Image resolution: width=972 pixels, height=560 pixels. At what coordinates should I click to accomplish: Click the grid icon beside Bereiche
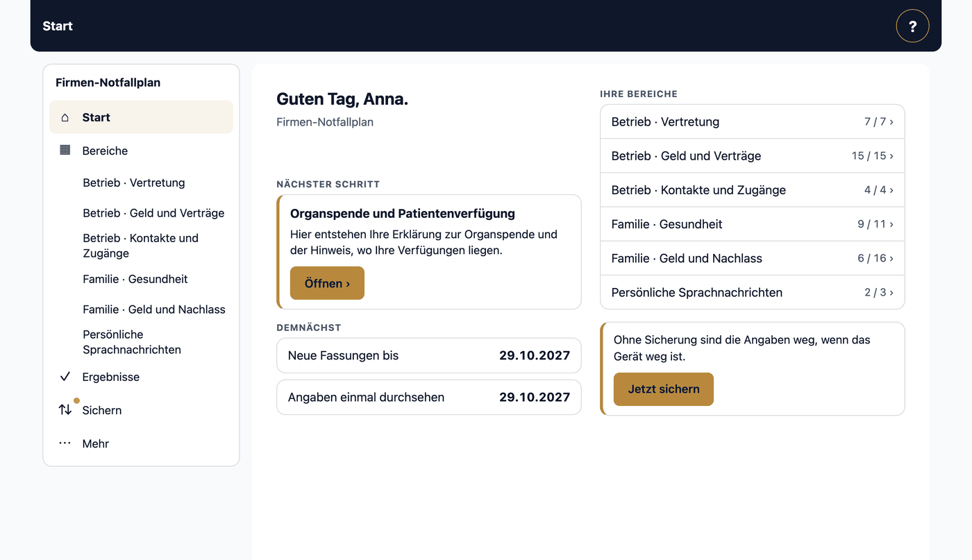65,150
